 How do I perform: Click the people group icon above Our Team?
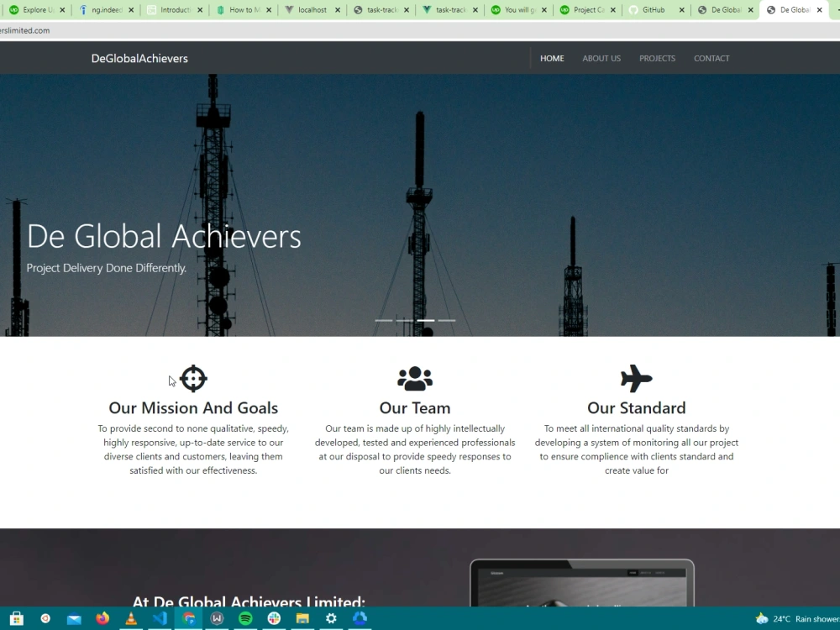(415, 379)
